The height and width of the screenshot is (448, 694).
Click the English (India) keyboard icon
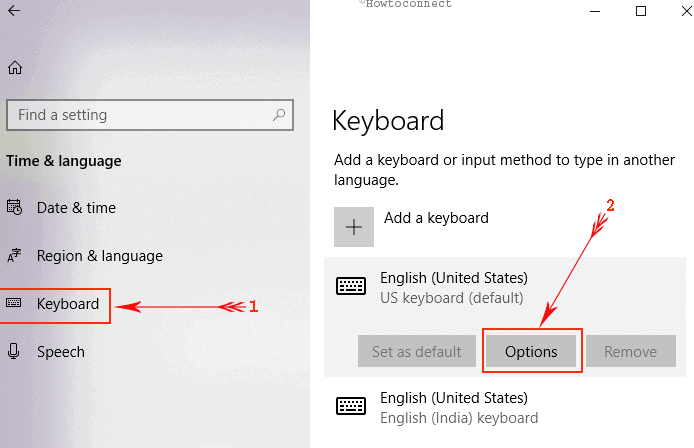[351, 406]
